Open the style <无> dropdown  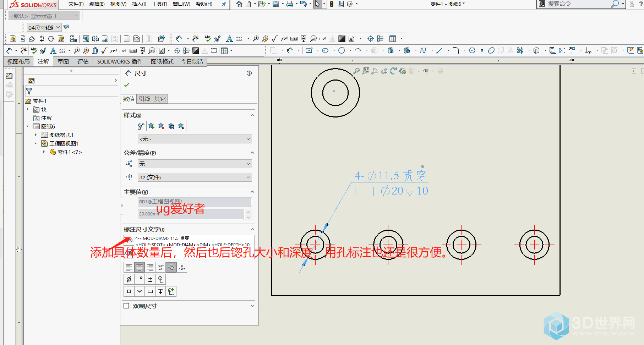click(x=195, y=139)
